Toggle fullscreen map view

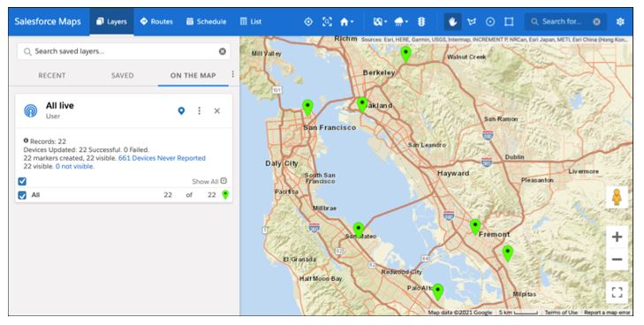(x=617, y=292)
